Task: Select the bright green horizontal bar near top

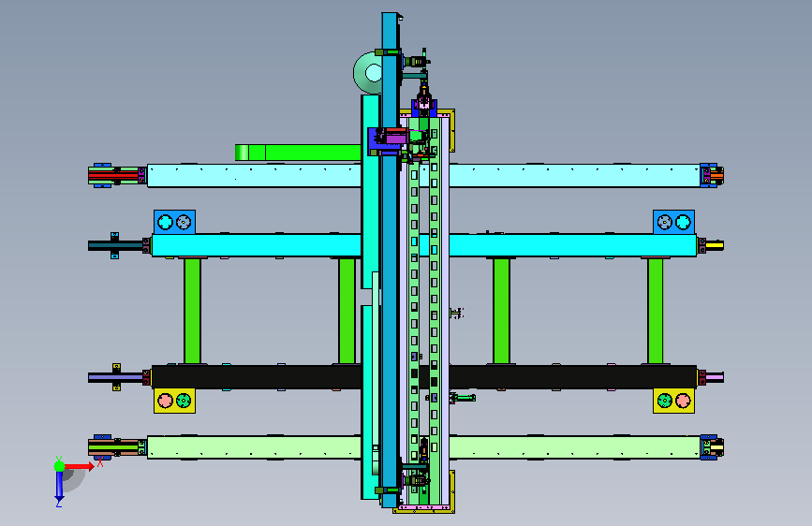Action: pyautogui.click(x=298, y=153)
